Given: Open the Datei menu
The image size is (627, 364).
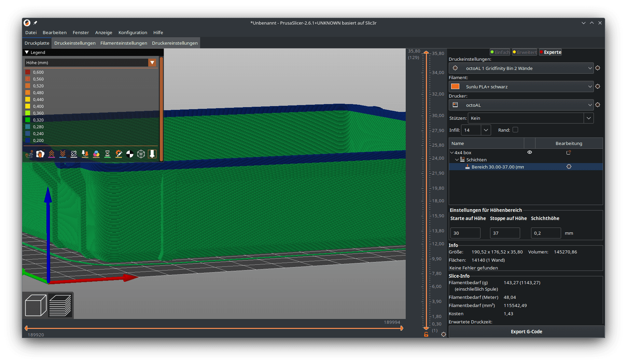Looking at the screenshot, I should pyautogui.click(x=31, y=32).
